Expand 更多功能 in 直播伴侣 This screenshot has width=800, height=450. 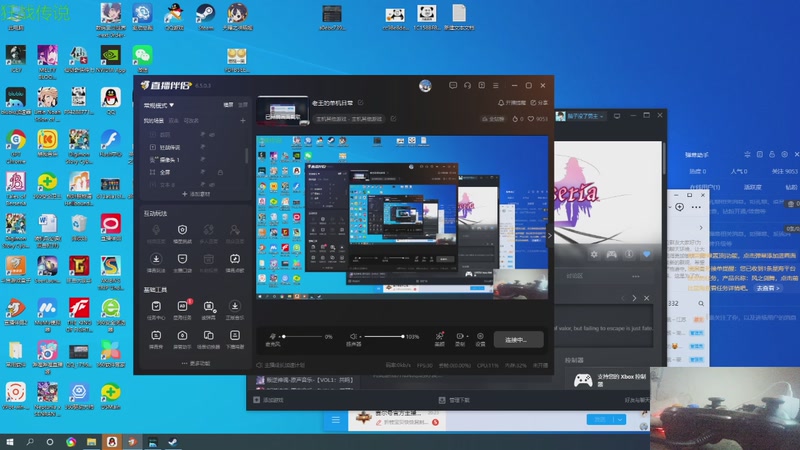pos(195,363)
